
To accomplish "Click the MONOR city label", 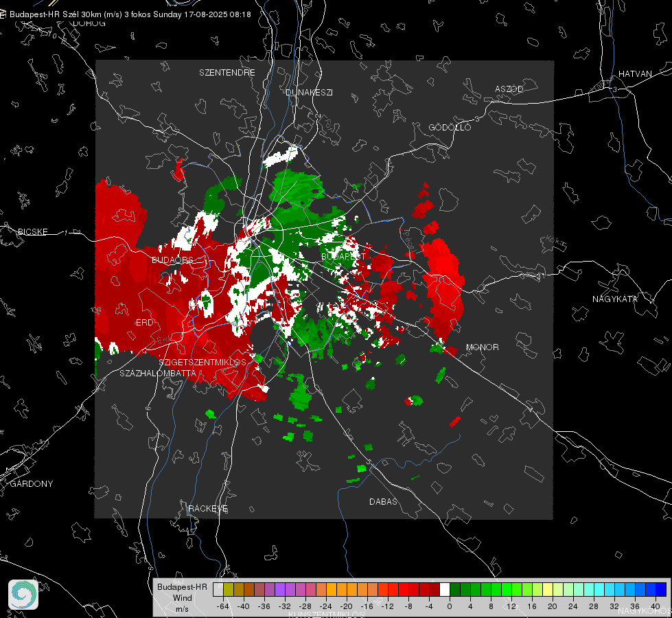I will (482, 347).
